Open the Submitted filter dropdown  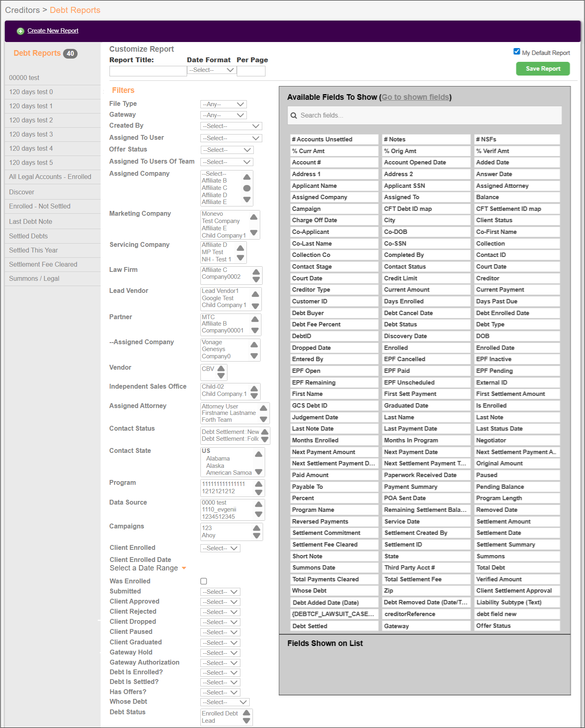[221, 592]
